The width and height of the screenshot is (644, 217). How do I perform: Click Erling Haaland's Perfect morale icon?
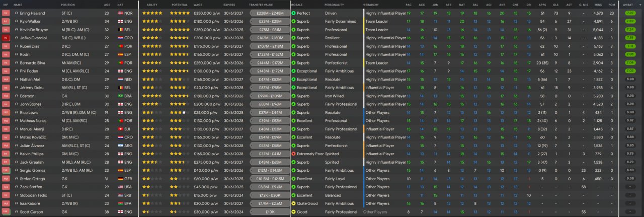[293, 13]
